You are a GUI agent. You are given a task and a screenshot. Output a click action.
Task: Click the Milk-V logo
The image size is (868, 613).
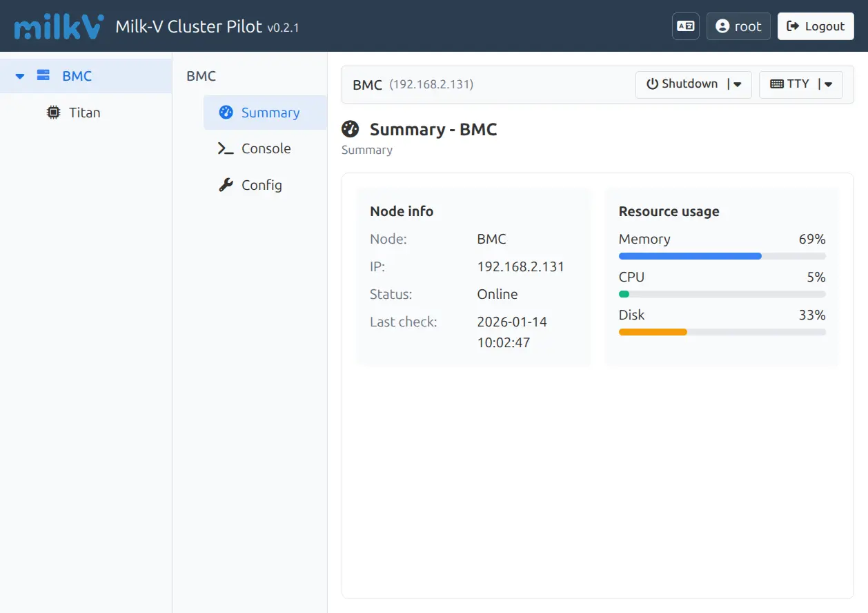59,26
